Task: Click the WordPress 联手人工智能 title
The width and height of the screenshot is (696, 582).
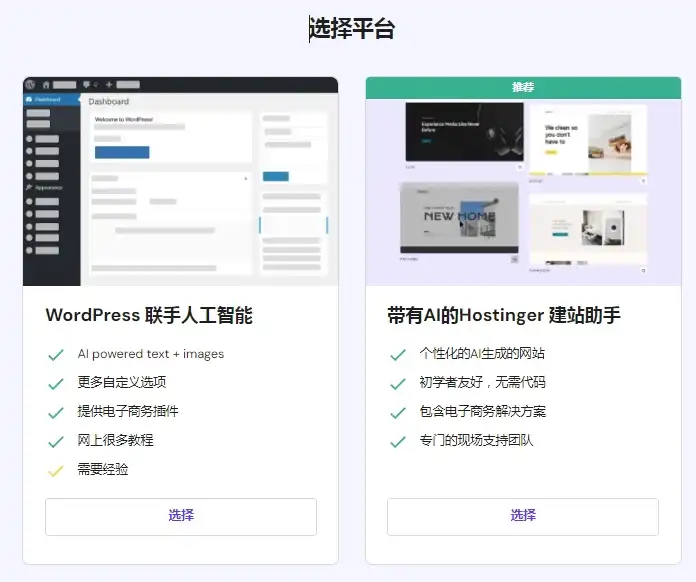Action: [149, 315]
